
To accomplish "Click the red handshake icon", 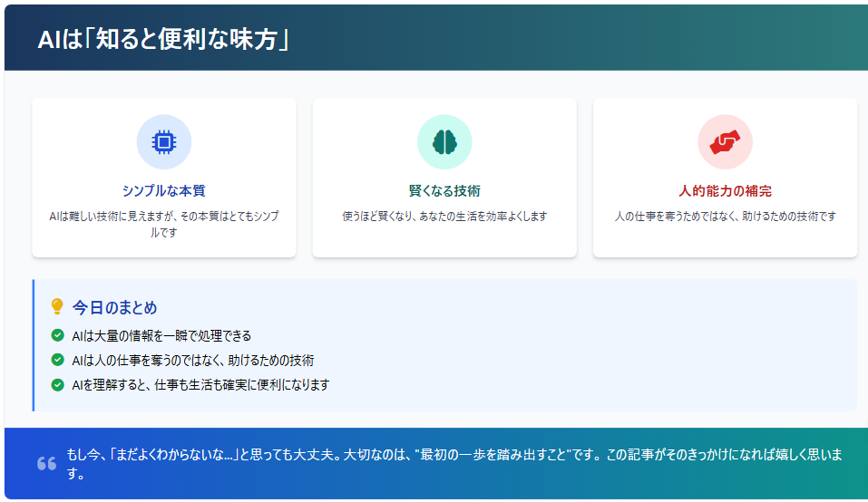I will pyautogui.click(x=725, y=141).
